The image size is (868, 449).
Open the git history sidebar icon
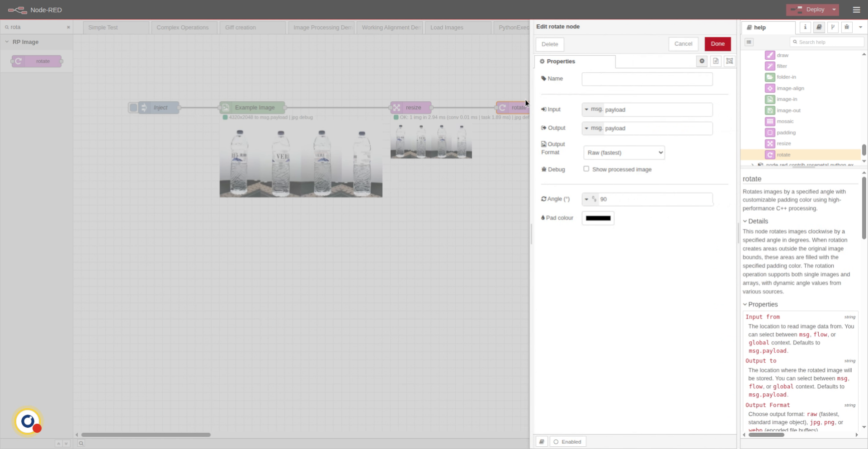pyautogui.click(x=833, y=27)
